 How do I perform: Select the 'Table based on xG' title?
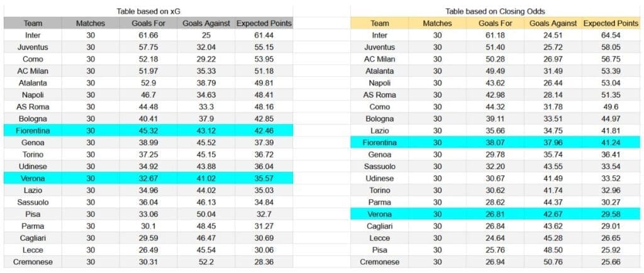(x=148, y=11)
